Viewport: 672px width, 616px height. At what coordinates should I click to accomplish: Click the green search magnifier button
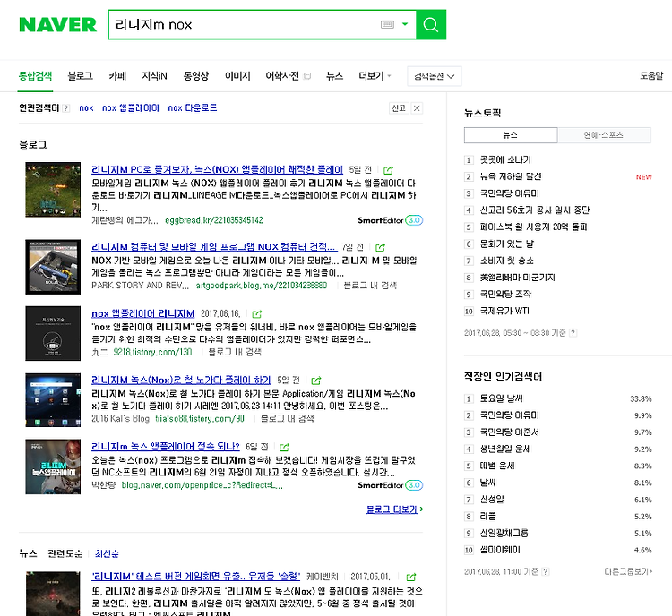point(431,25)
